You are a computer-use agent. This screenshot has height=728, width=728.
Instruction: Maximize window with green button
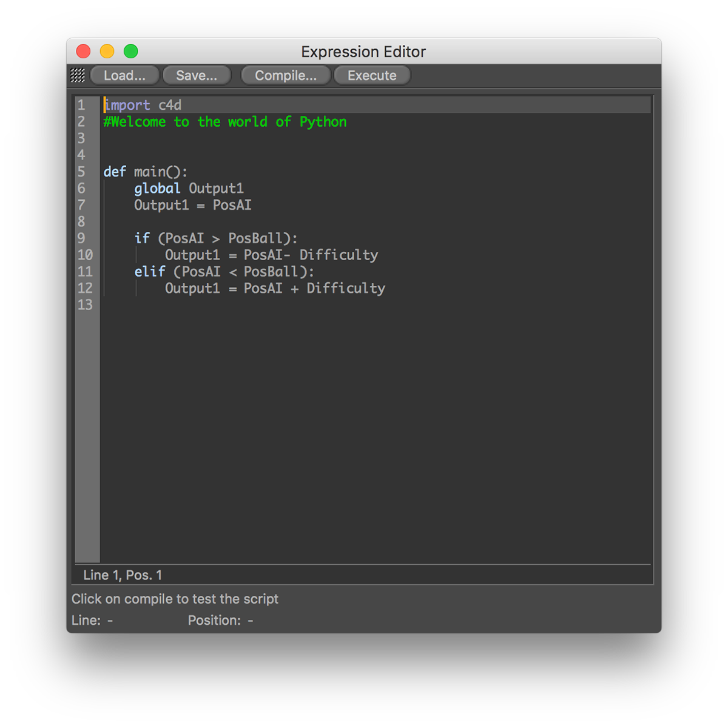pos(130,52)
